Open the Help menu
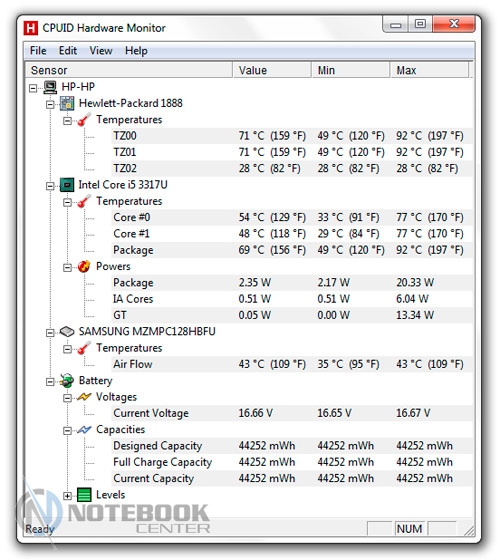This screenshot has width=500, height=560. click(136, 51)
